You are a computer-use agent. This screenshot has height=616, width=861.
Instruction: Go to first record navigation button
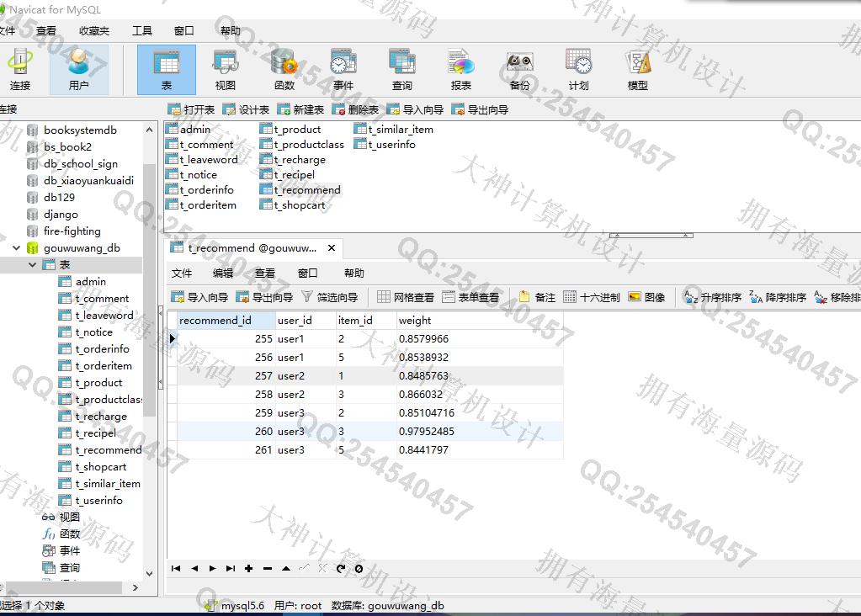coord(176,568)
